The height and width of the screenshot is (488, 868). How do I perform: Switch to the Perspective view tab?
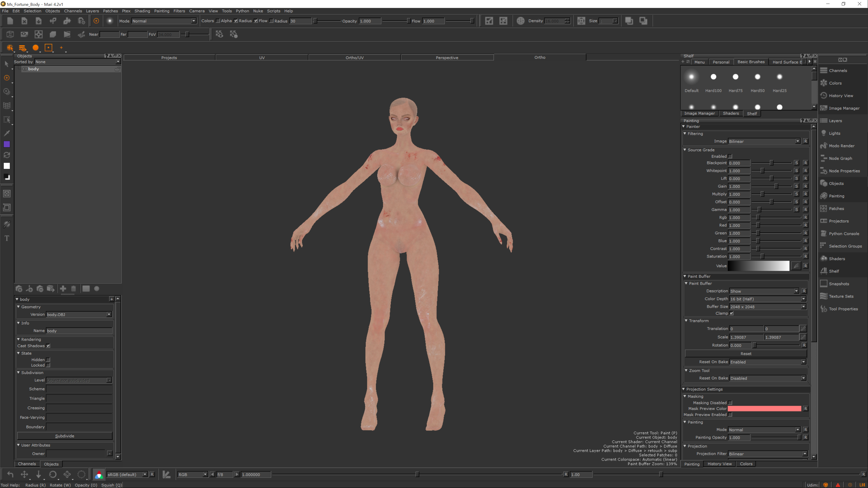point(447,58)
